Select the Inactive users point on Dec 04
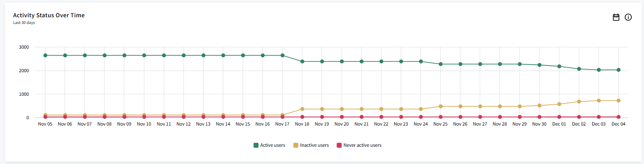Viewport: 644px width, 164px height. pos(619,101)
